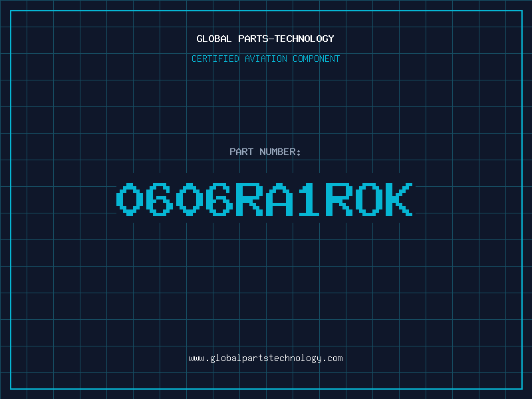The image size is (532, 399).
Task: Click the letter A in the part number
Action: 279,199
